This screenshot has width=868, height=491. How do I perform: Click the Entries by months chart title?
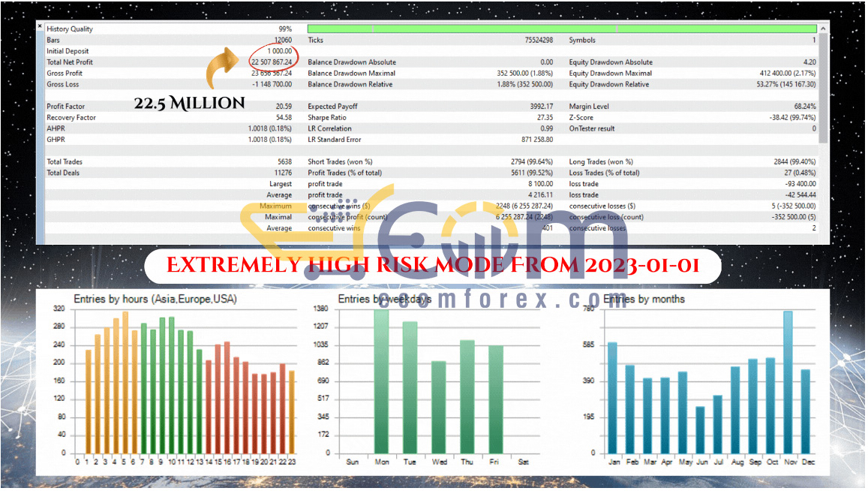(644, 300)
